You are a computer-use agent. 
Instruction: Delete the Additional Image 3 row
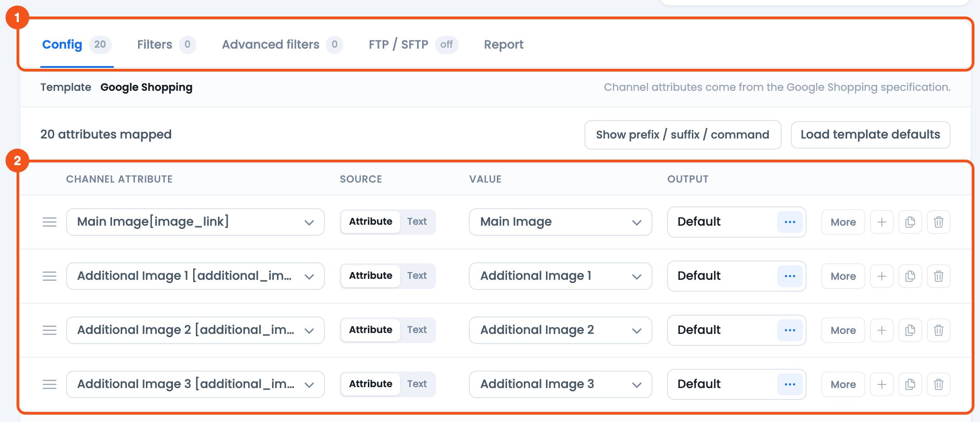939,384
